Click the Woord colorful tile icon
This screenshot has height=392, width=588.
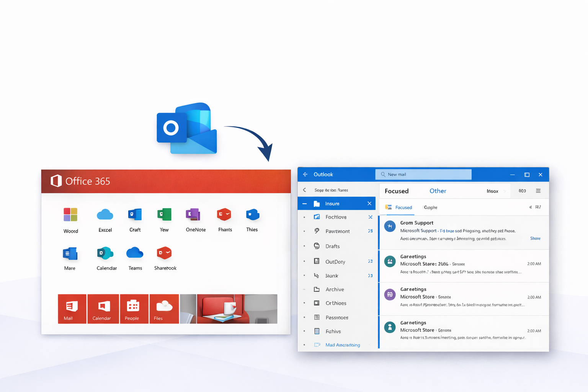(70, 215)
